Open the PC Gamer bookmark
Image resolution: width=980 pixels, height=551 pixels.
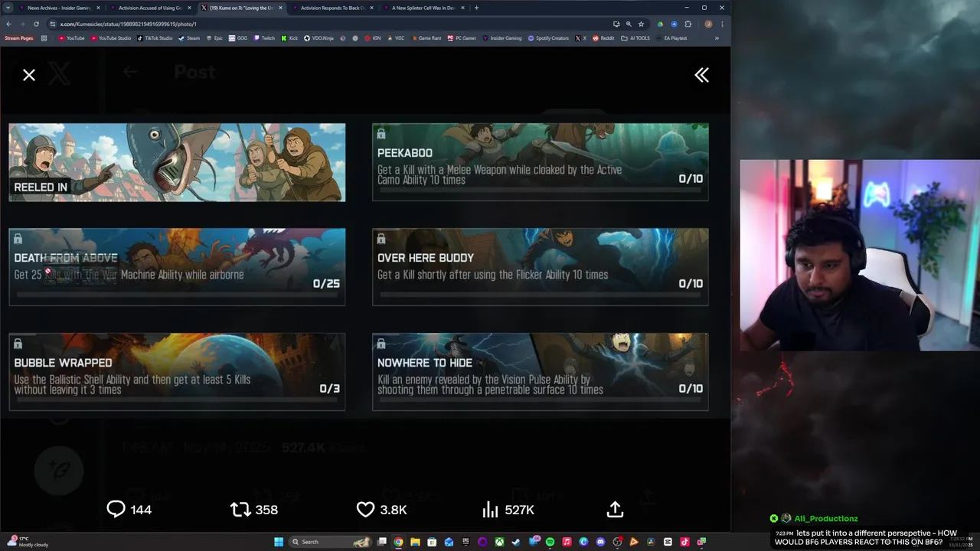tap(462, 37)
